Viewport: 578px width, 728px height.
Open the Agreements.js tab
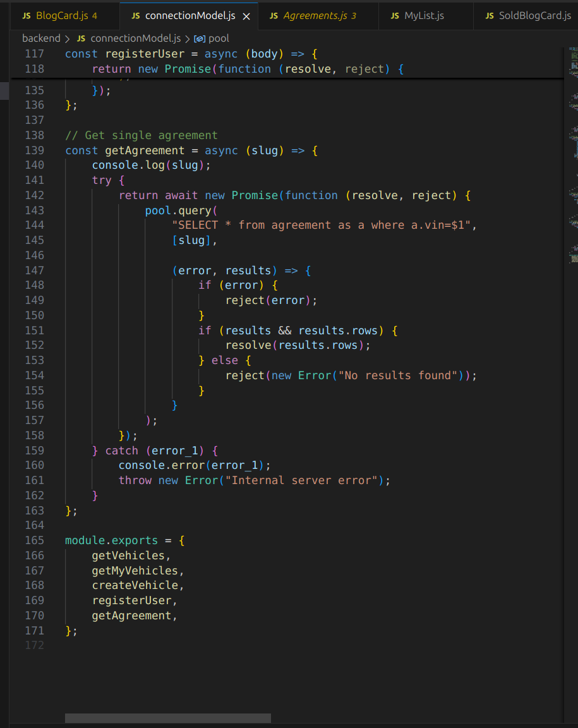click(x=315, y=16)
